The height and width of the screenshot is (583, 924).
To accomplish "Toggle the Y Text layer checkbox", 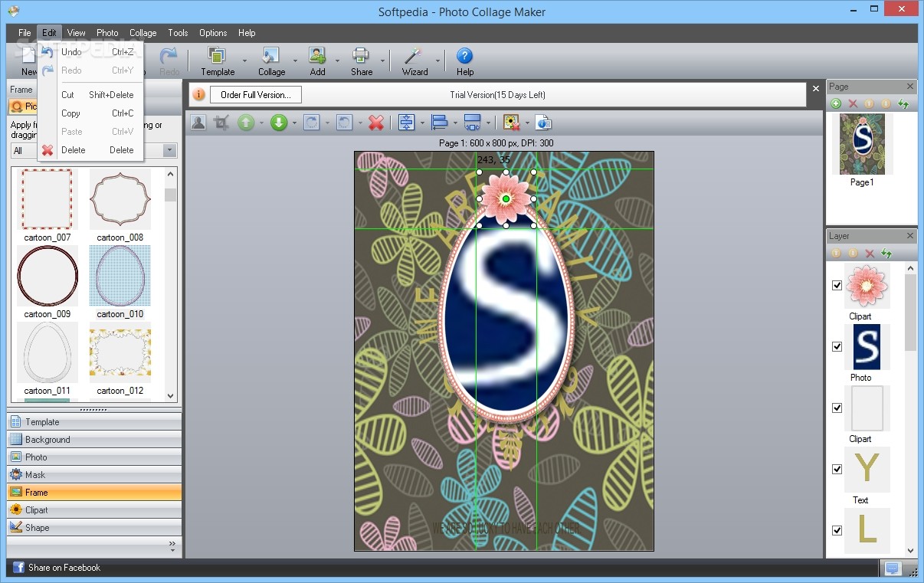I will pos(837,469).
